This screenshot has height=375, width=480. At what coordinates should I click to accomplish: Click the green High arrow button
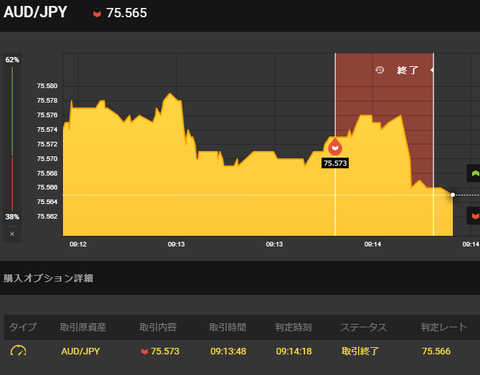point(475,173)
